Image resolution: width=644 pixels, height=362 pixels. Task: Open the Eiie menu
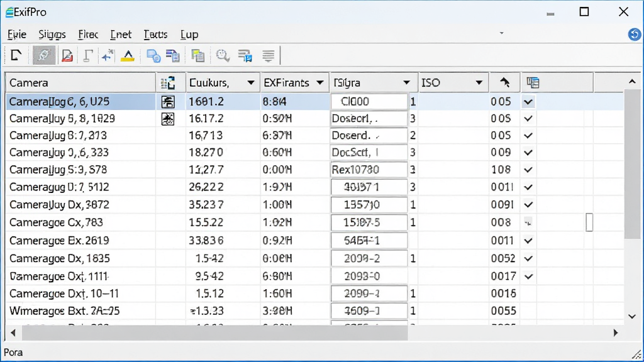click(17, 35)
